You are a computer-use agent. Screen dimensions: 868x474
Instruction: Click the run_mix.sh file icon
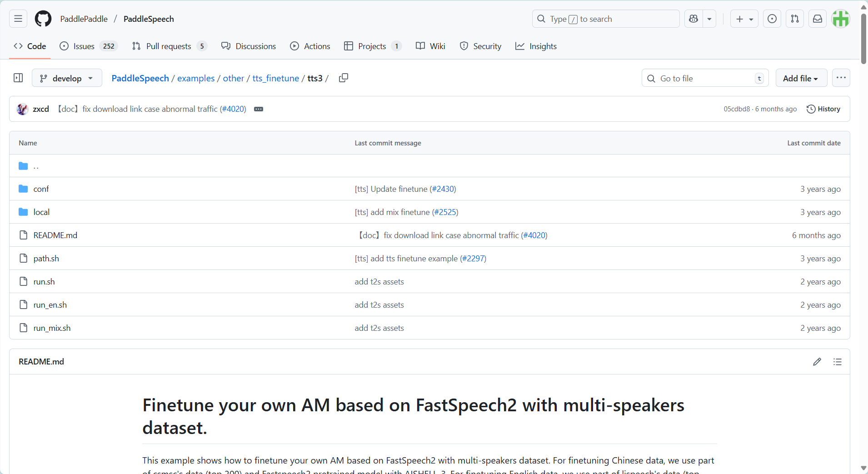(23, 328)
